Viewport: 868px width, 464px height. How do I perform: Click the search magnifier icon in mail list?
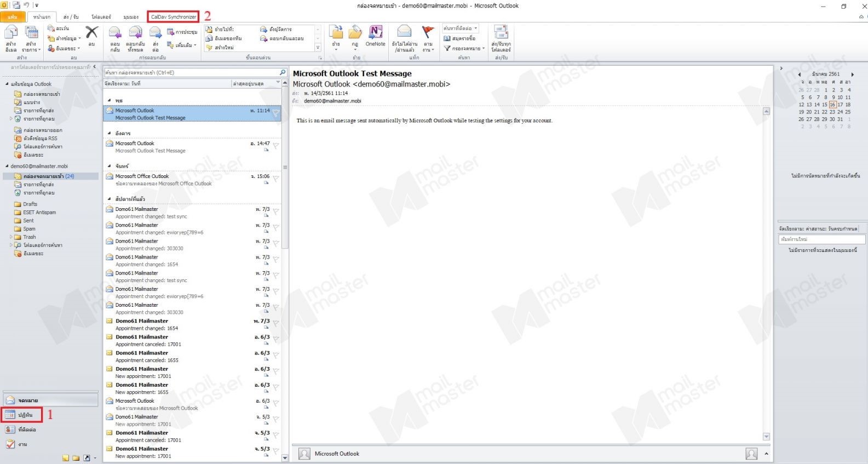[283, 72]
